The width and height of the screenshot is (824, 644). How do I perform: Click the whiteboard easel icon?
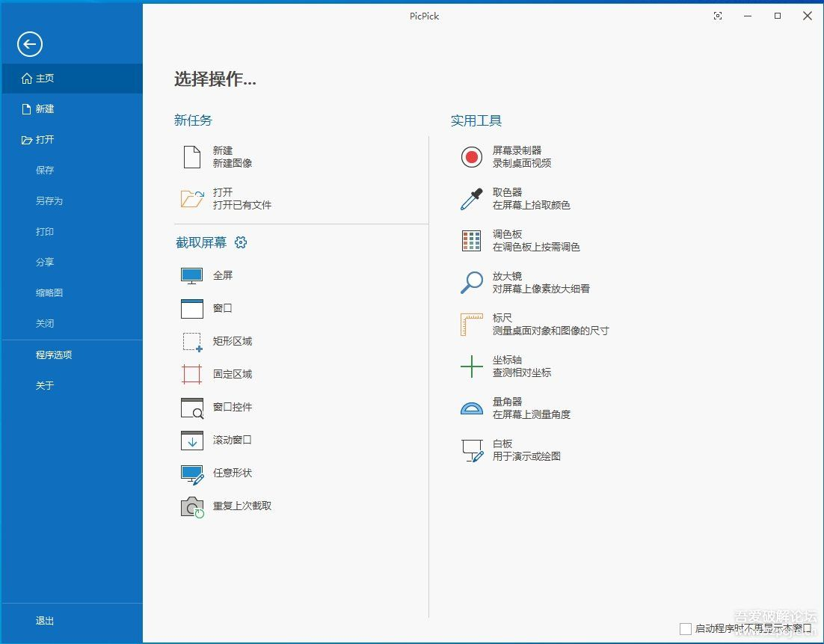(472, 450)
